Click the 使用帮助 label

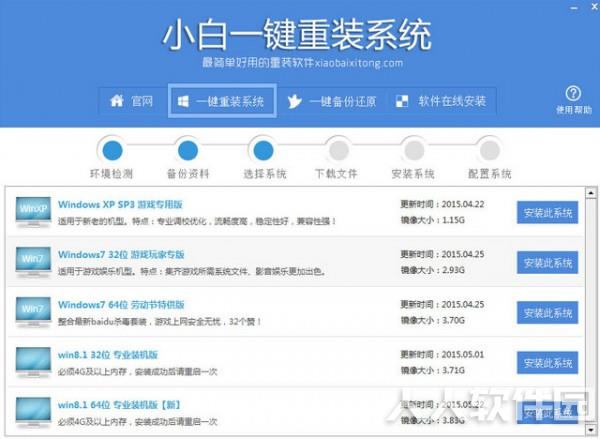[x=574, y=110]
